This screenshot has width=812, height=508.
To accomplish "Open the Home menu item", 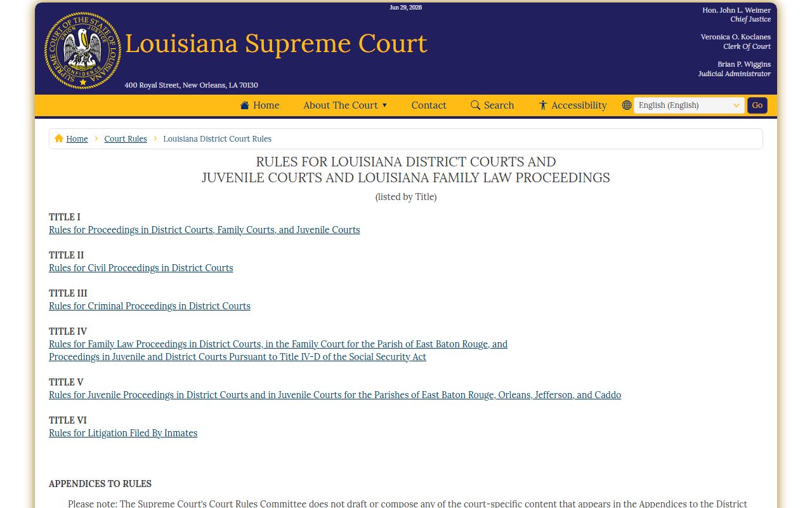I will 260,105.
